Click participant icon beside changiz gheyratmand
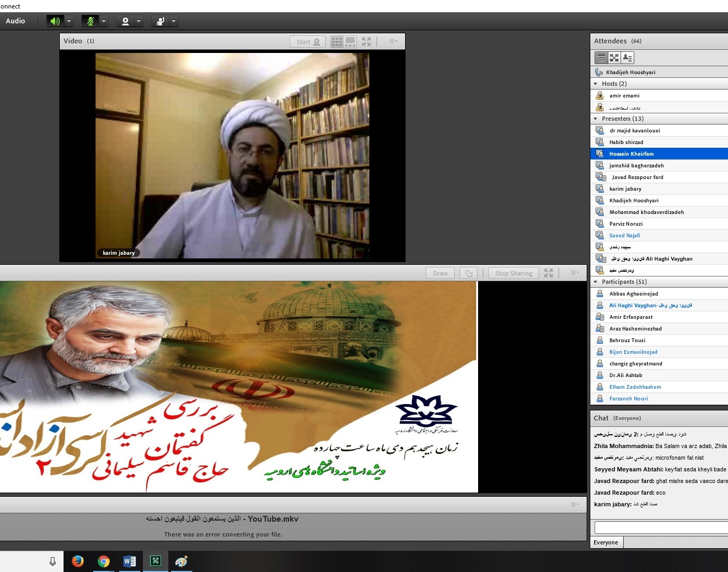 coord(600,363)
